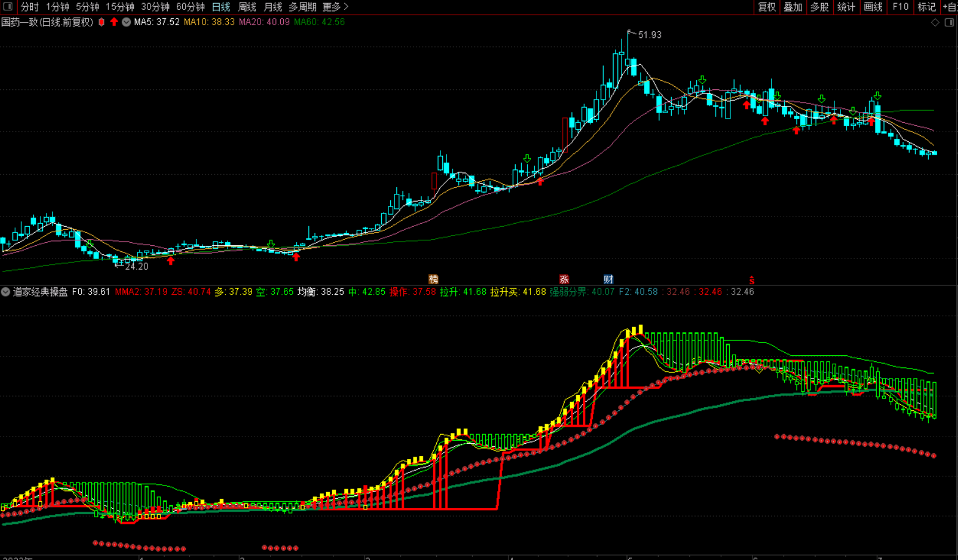The height and width of the screenshot is (560, 958).
Task: Expand the main chart indicator dropdown
Action: tap(126, 22)
